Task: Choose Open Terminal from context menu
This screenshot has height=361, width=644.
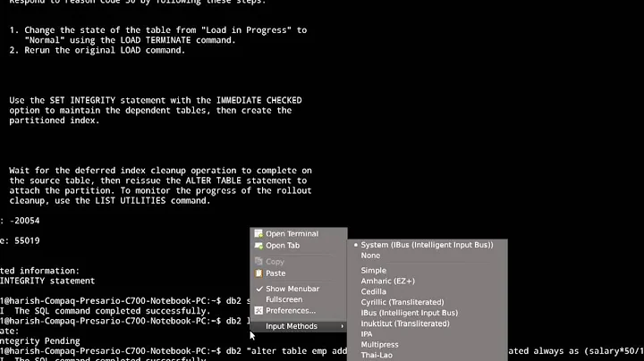Action: 299,234
